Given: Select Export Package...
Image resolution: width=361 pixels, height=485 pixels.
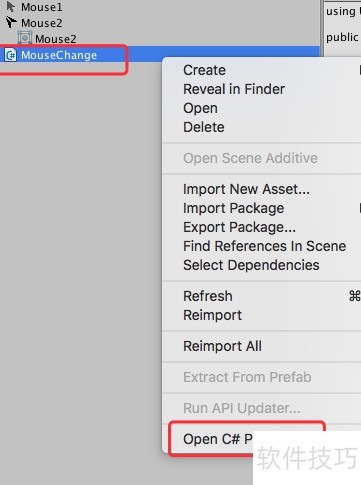Looking at the screenshot, I should 239,227.
